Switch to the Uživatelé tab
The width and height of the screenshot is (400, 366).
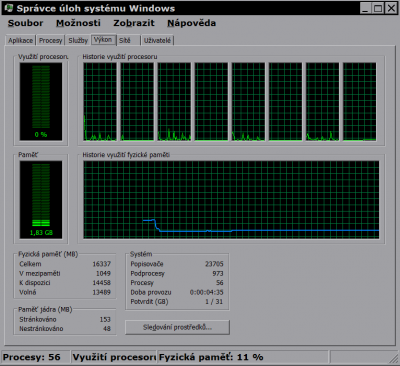point(157,40)
